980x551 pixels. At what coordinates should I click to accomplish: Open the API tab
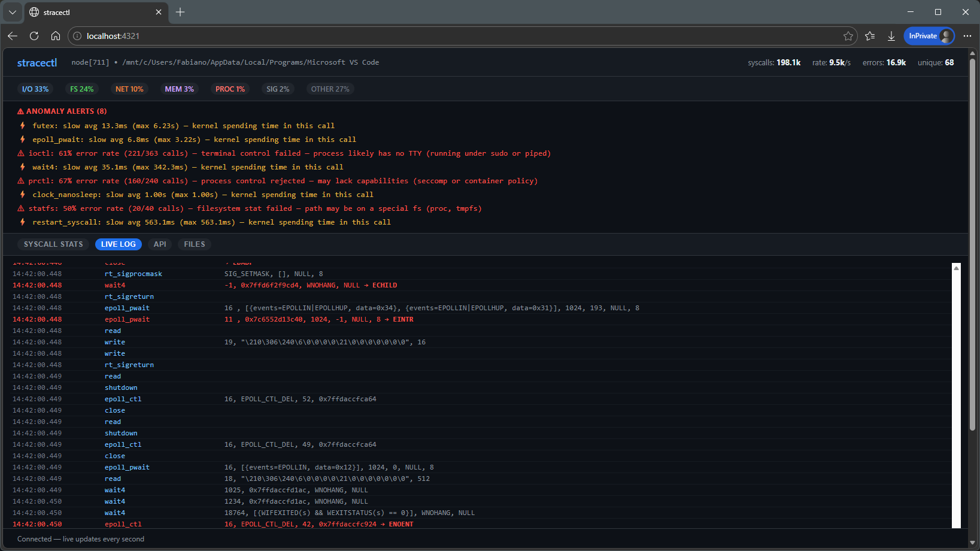tap(159, 244)
